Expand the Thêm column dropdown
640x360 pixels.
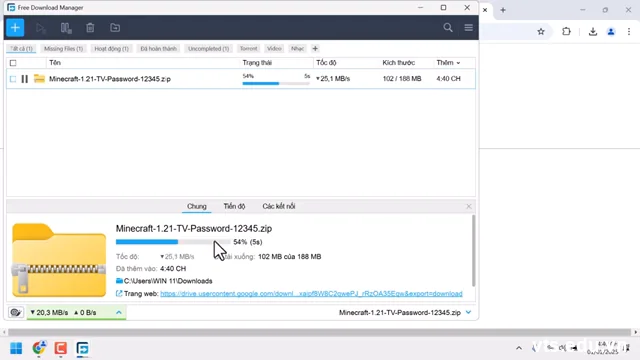tap(458, 63)
